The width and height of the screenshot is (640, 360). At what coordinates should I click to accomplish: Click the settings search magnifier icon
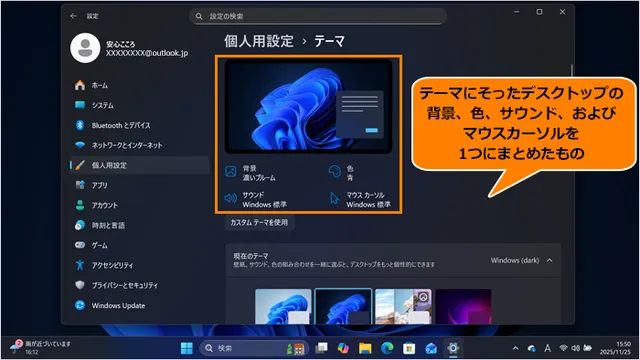pos(199,16)
